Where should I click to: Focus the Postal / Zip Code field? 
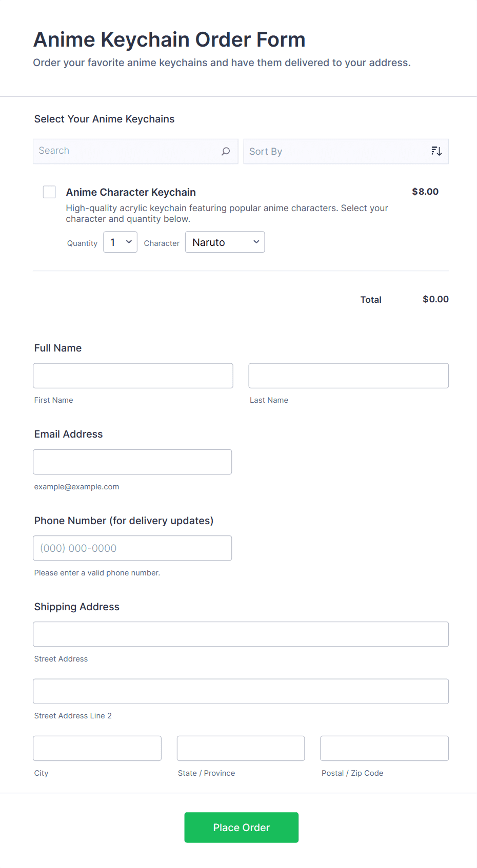[x=384, y=749]
